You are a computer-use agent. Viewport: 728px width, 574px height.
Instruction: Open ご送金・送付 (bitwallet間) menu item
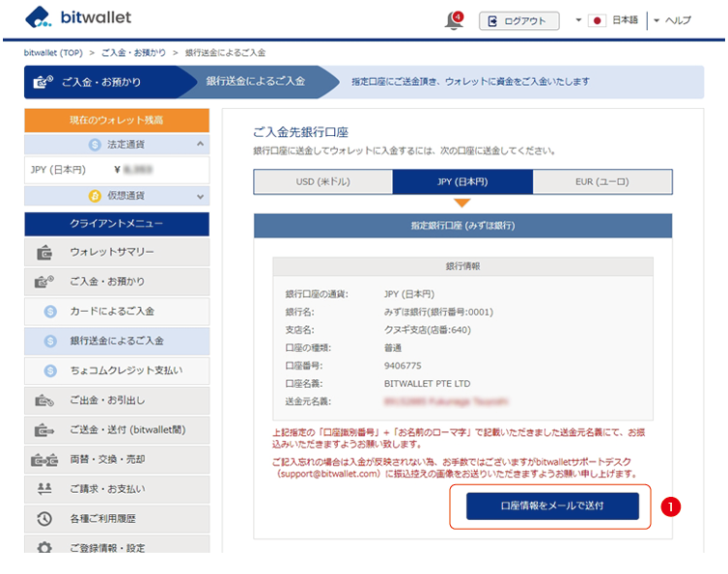tap(117, 430)
